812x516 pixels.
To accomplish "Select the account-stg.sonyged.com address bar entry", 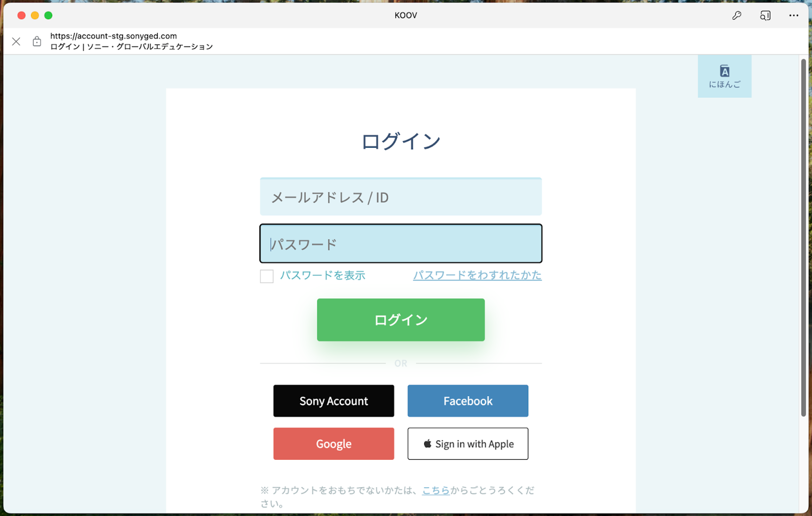I will coord(113,36).
